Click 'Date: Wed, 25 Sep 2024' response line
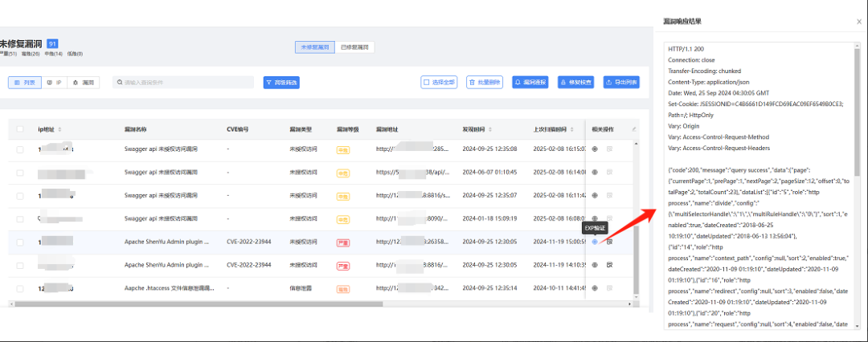Screen dimensions: 868x342 [x=718, y=93]
